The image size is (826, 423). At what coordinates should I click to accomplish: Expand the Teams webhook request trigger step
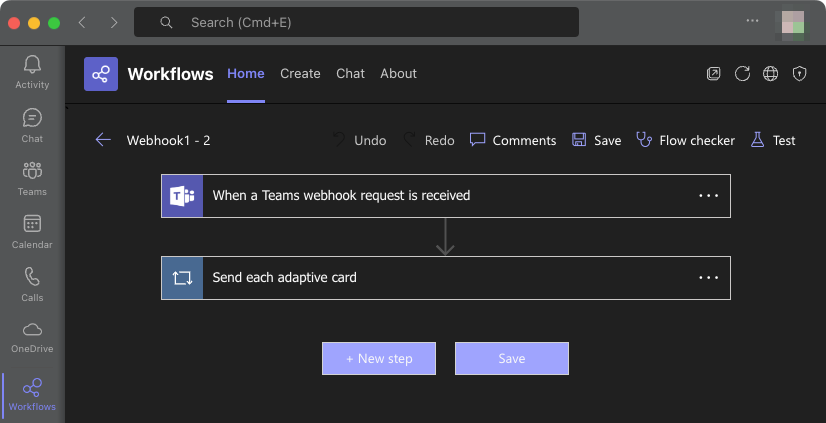[446, 195]
